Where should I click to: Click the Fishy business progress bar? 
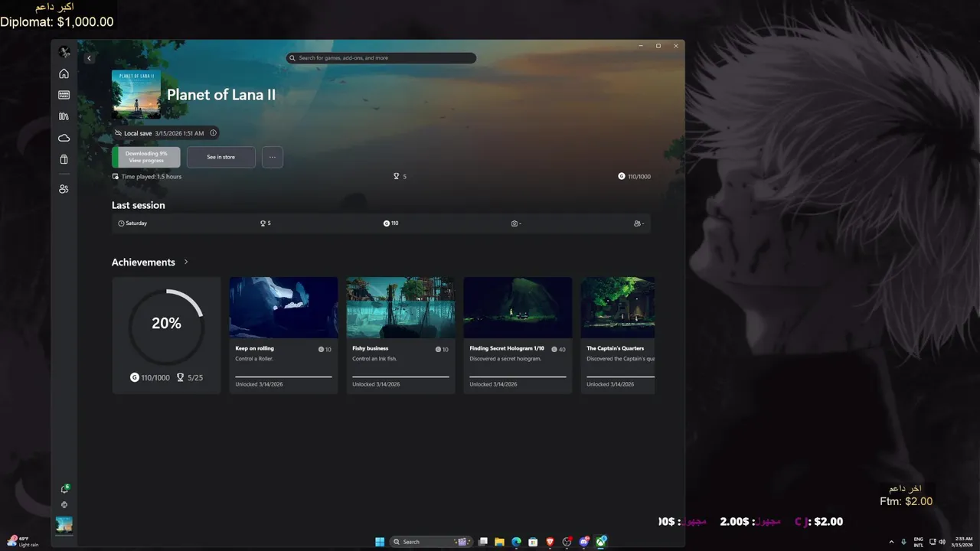[400, 377]
